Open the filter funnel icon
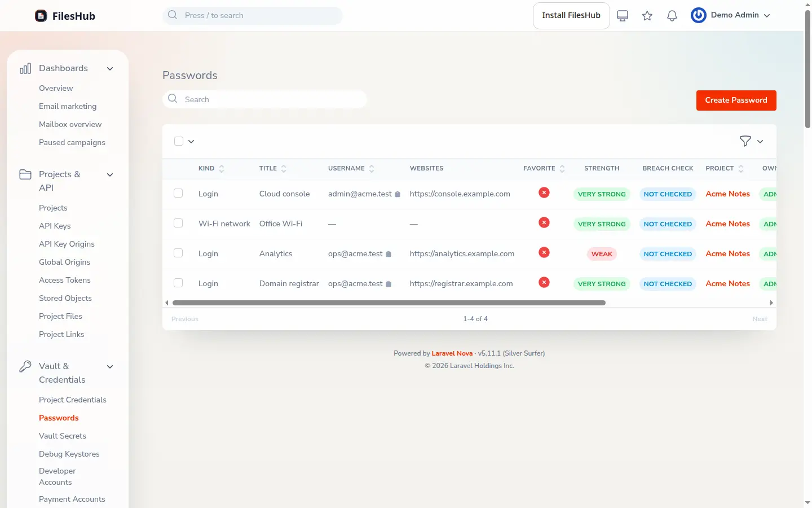 (x=745, y=141)
